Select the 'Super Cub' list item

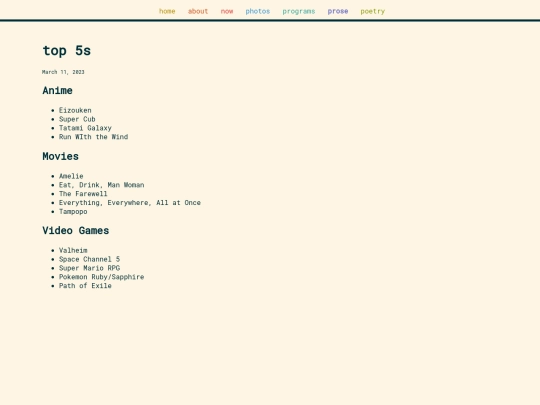[x=77, y=119]
